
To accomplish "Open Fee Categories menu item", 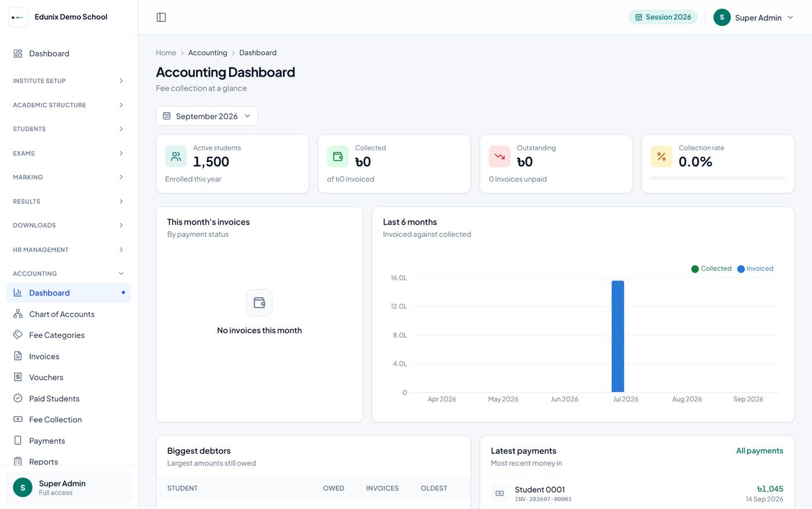I will click(69, 335).
